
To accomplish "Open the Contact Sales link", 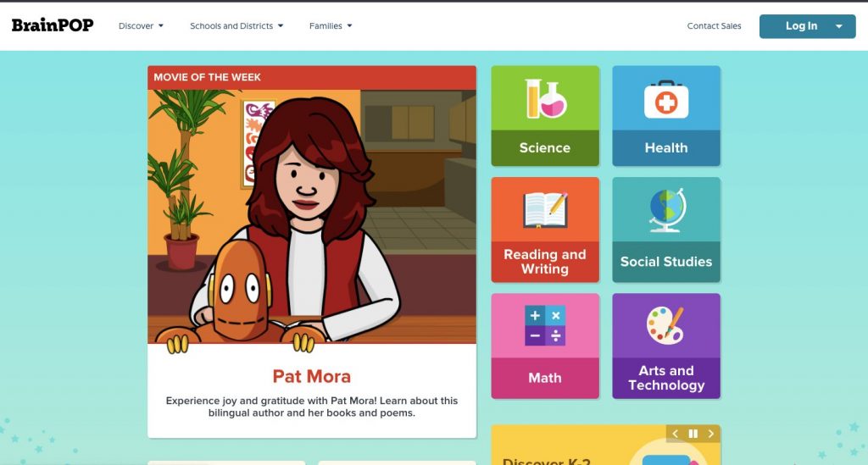I will click(714, 26).
